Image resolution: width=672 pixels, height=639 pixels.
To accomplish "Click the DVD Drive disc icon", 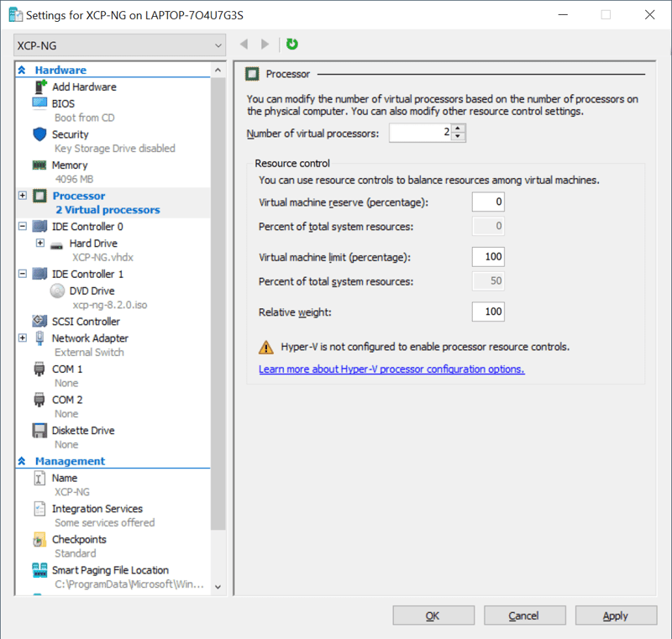I will coord(56,291).
